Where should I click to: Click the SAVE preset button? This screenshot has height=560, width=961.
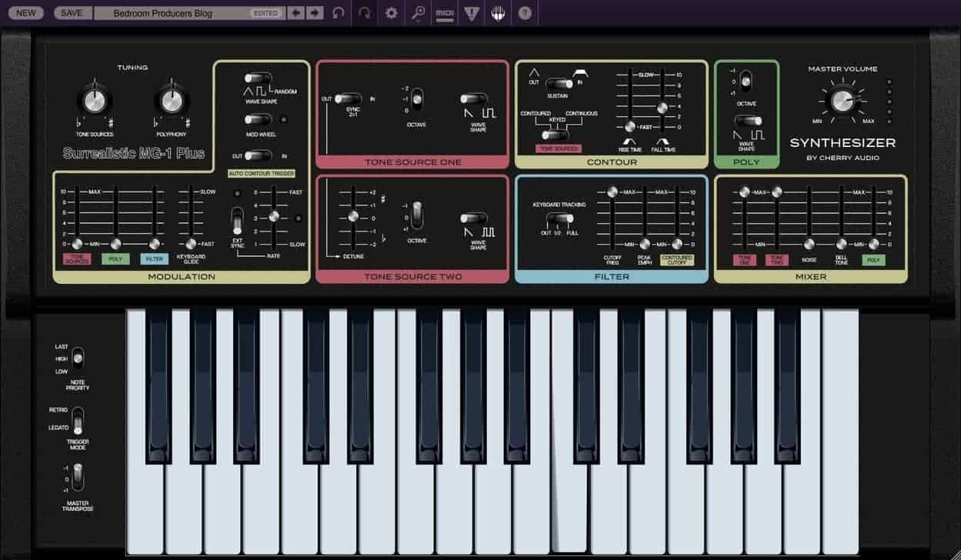coord(72,13)
